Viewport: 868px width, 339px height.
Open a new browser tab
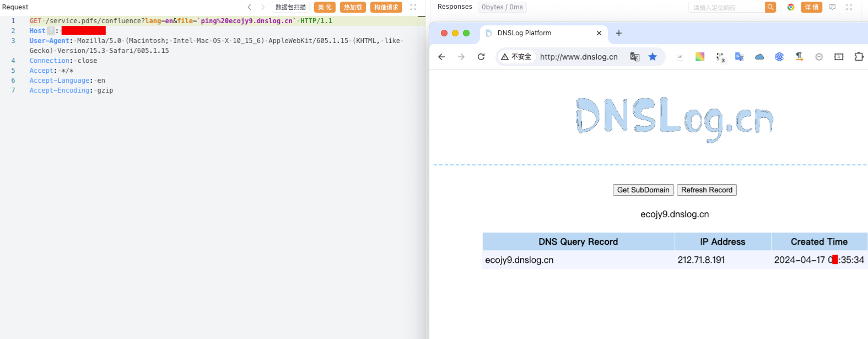pyautogui.click(x=619, y=33)
